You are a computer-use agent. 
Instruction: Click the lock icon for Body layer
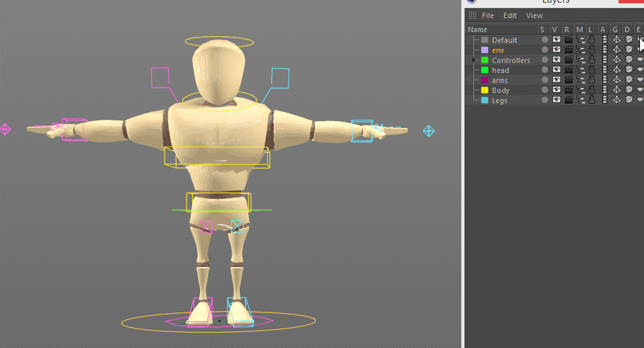click(x=592, y=90)
